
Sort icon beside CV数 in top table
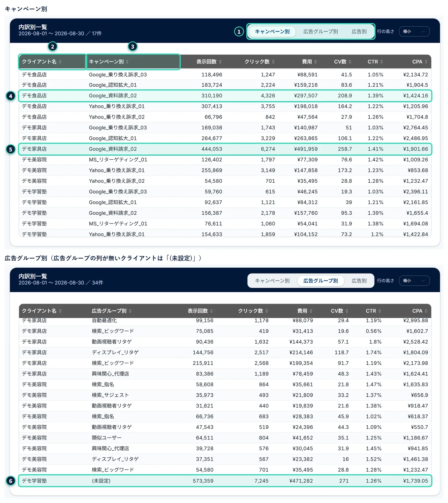tap(350, 62)
